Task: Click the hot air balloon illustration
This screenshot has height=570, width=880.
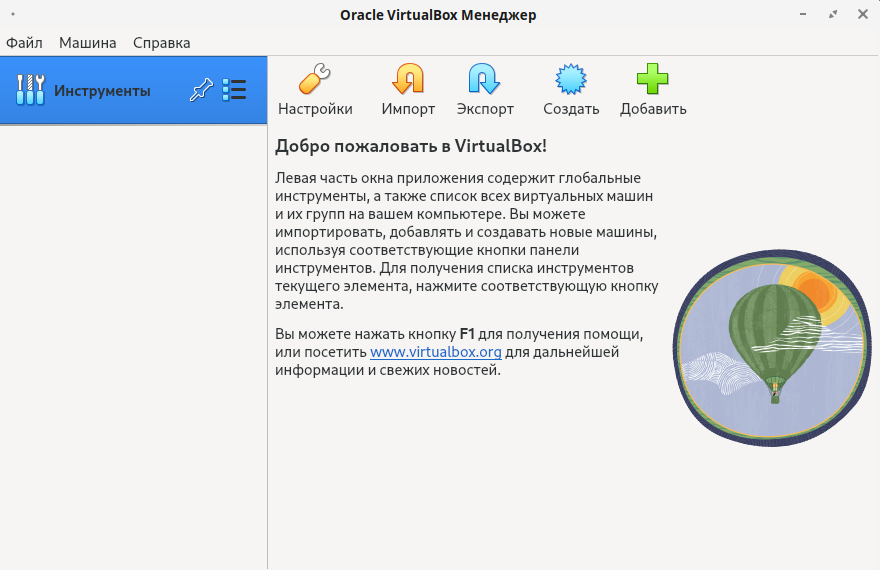Action: coord(771,343)
